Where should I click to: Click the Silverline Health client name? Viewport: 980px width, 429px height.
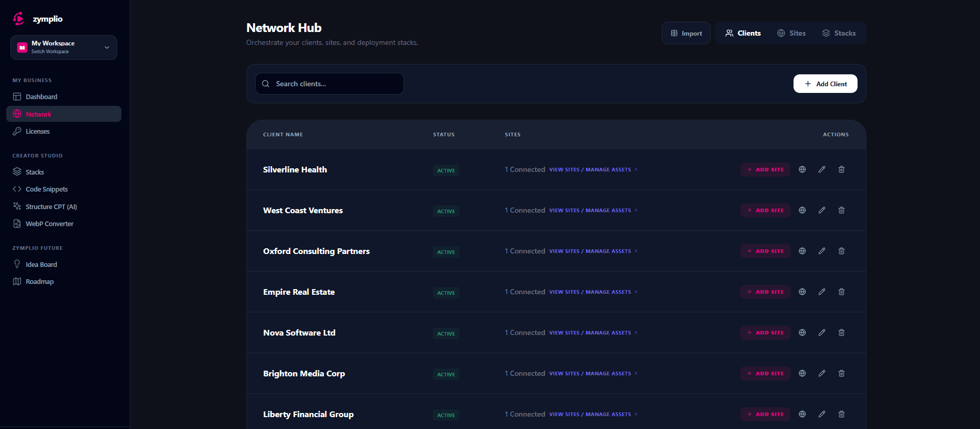295,169
